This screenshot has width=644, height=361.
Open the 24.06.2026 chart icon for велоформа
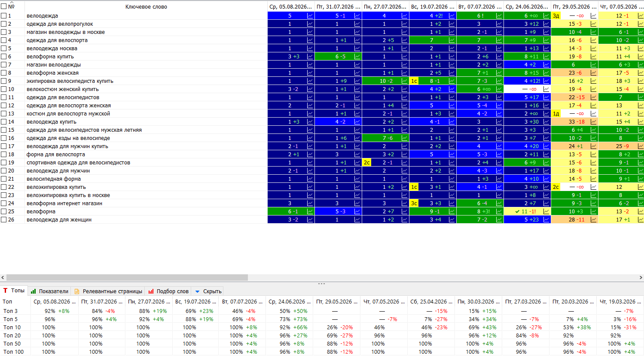(x=546, y=211)
